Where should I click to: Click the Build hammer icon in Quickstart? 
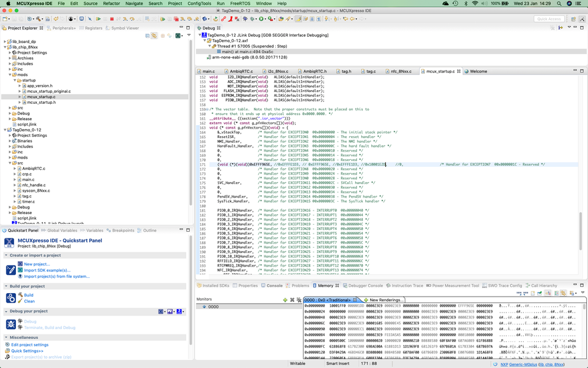coord(19,295)
